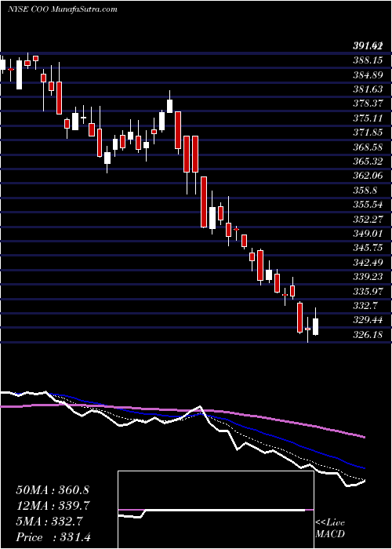Select the 352.27 price label
This screenshot has height=549, width=392.
pos(368,219)
